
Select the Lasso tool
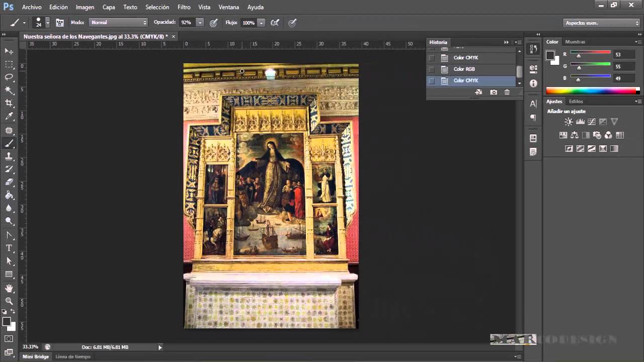pyautogui.click(x=9, y=77)
